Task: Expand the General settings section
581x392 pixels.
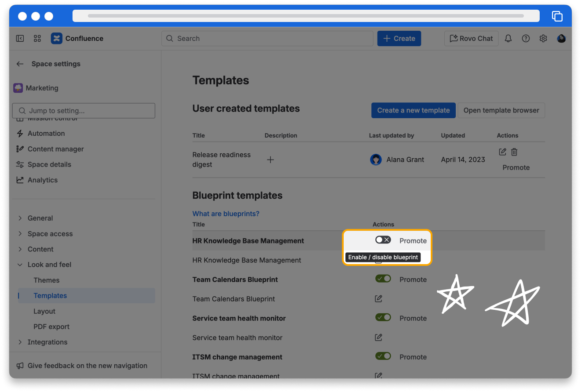Action: (x=40, y=218)
